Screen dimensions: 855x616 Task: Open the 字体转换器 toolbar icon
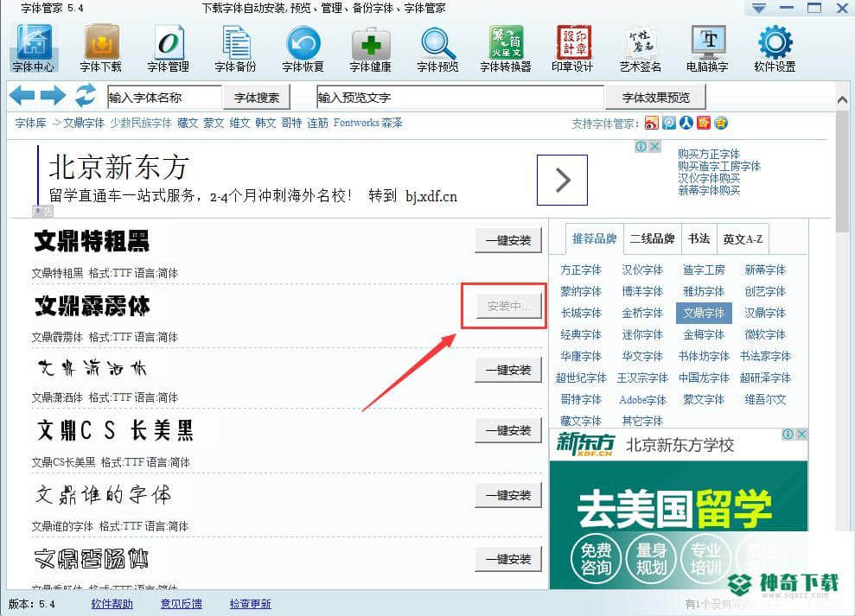tap(506, 48)
